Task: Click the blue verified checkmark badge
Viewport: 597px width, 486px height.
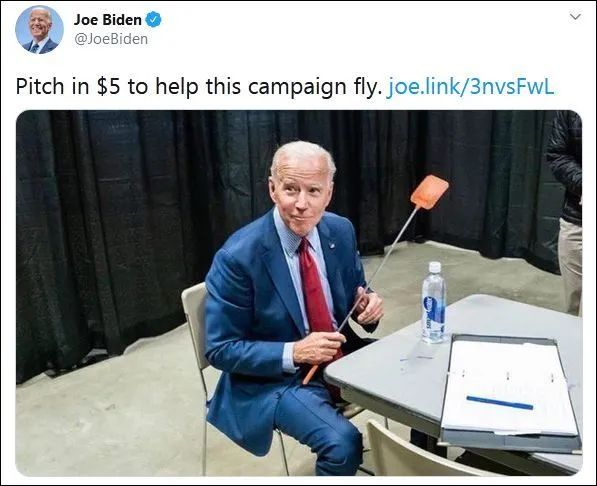Action: coord(153,19)
